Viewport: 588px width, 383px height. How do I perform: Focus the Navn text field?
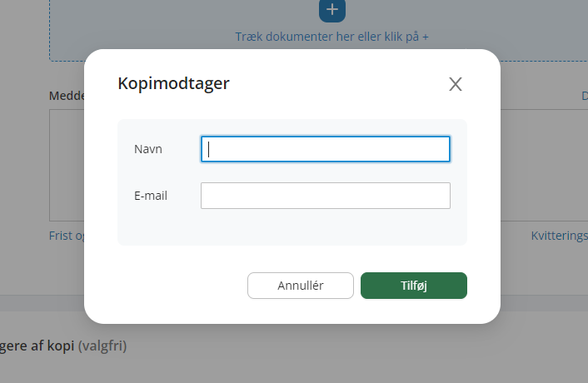pos(326,149)
